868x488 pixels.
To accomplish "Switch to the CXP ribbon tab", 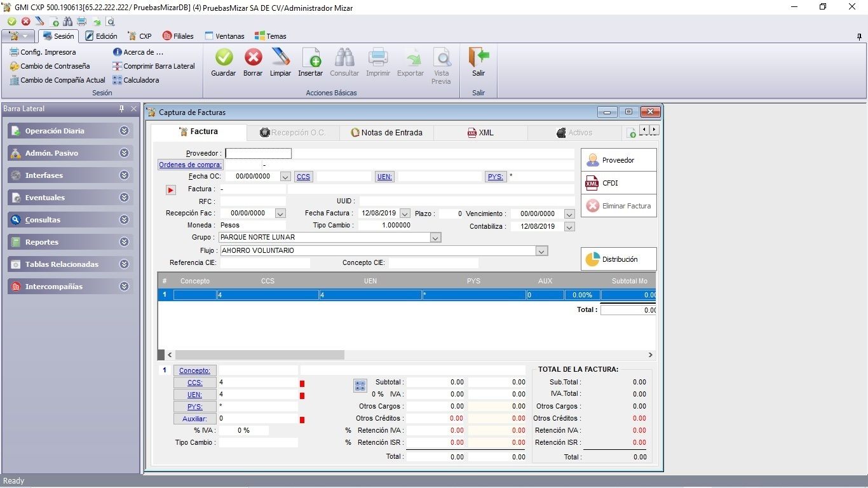I will point(140,36).
